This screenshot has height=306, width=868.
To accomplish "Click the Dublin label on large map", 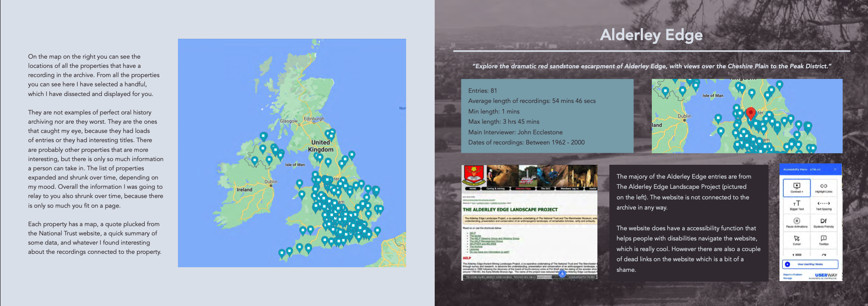I will [271, 182].
